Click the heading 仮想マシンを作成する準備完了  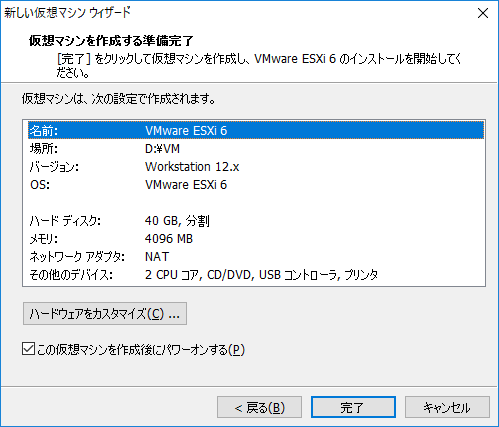coord(111,41)
